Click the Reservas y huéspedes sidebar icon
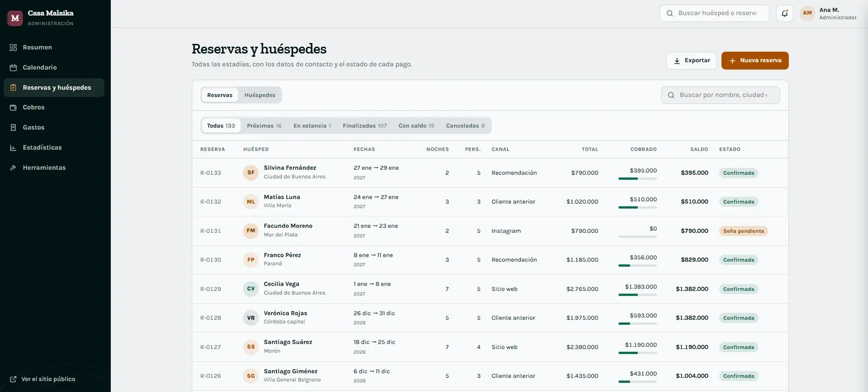Viewport: 868px width, 392px height. (x=13, y=87)
